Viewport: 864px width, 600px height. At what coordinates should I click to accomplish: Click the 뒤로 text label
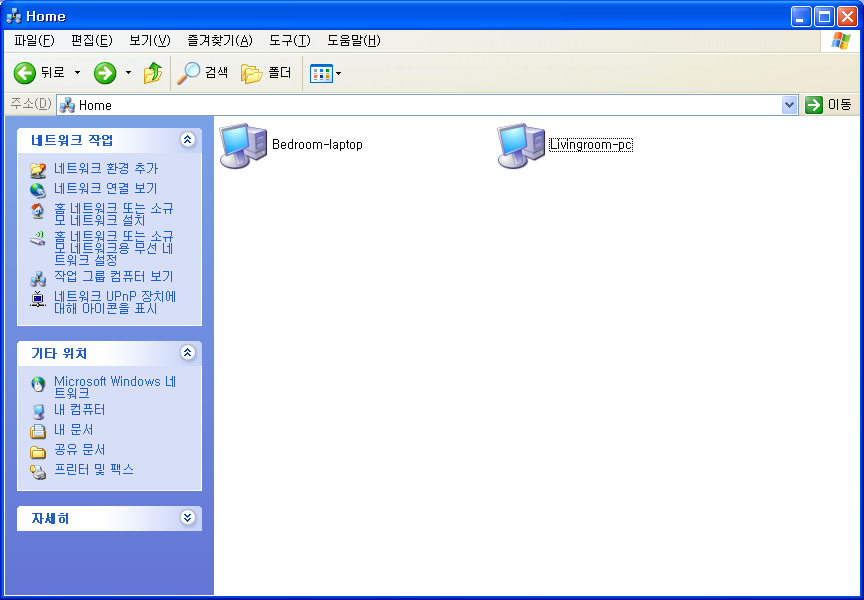coord(53,73)
